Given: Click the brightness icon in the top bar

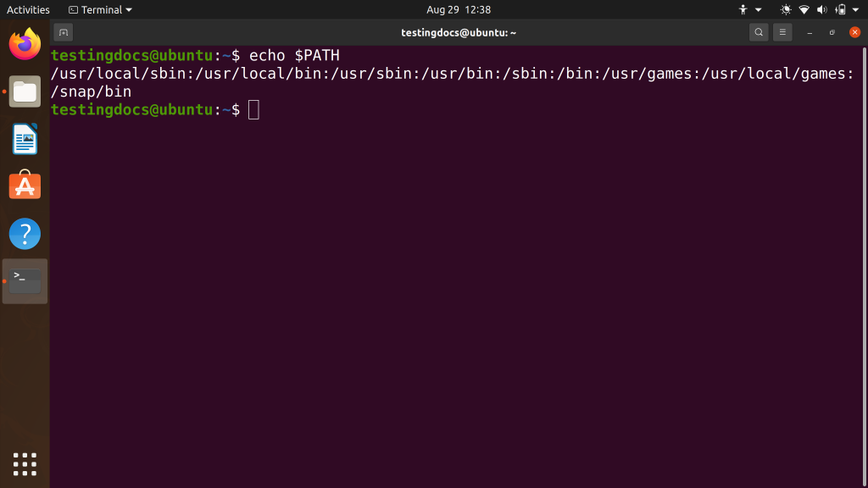Looking at the screenshot, I should 784,9.
